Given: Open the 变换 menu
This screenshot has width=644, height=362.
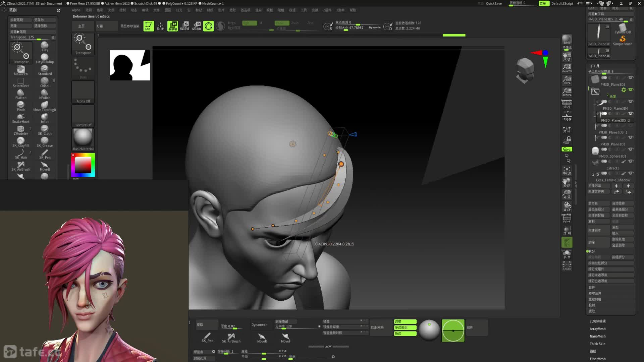Looking at the screenshot, I should pos(315,10).
